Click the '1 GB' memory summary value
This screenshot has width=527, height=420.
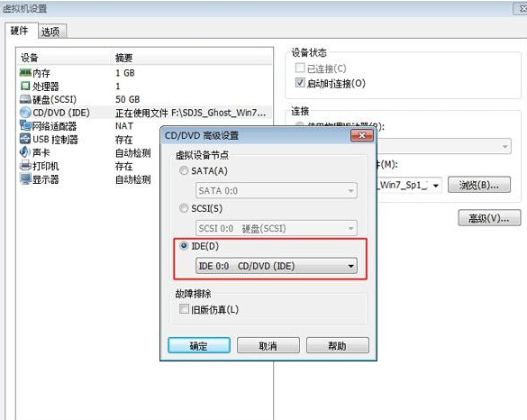(x=125, y=73)
